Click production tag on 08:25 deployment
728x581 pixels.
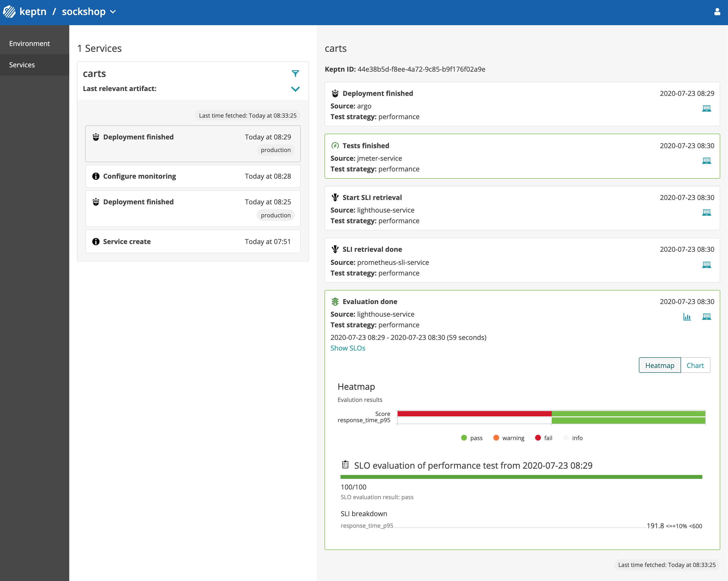(276, 215)
